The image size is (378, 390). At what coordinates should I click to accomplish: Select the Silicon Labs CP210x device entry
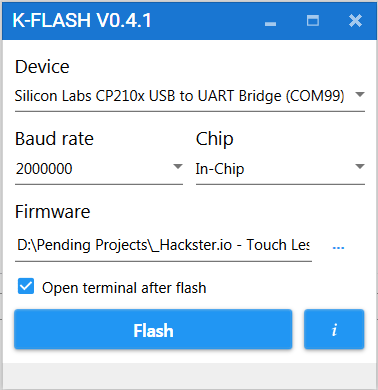click(x=179, y=96)
